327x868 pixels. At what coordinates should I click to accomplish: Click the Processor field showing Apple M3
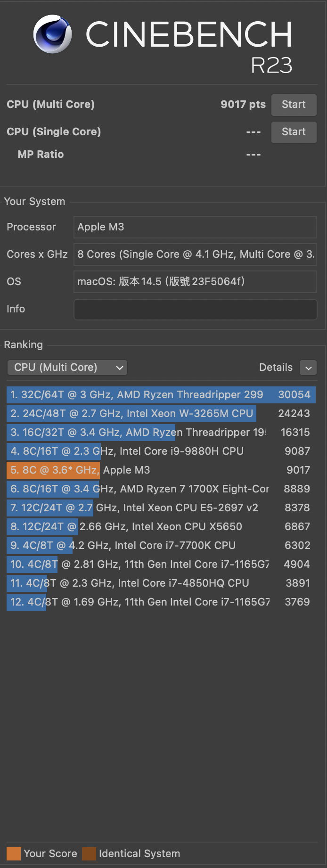[x=195, y=227]
